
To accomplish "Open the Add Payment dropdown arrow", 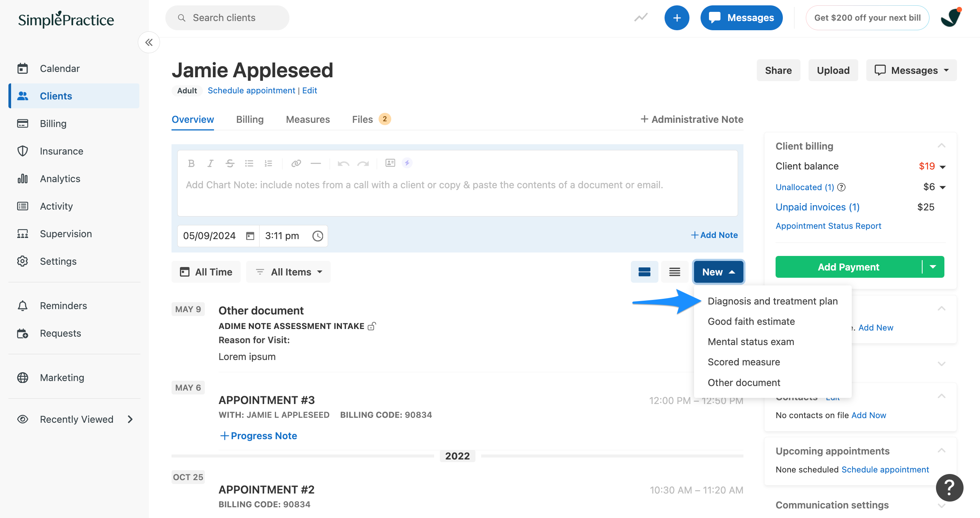I will (x=933, y=267).
